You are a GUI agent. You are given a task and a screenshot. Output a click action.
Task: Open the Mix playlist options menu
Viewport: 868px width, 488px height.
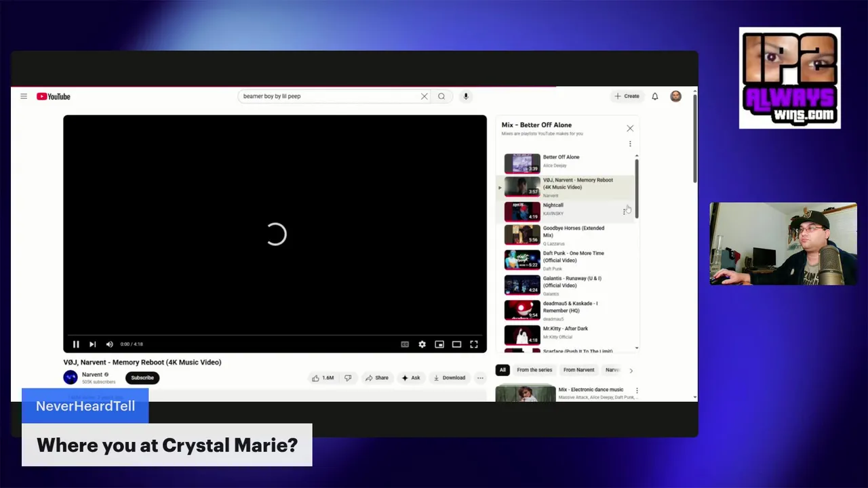pyautogui.click(x=630, y=144)
